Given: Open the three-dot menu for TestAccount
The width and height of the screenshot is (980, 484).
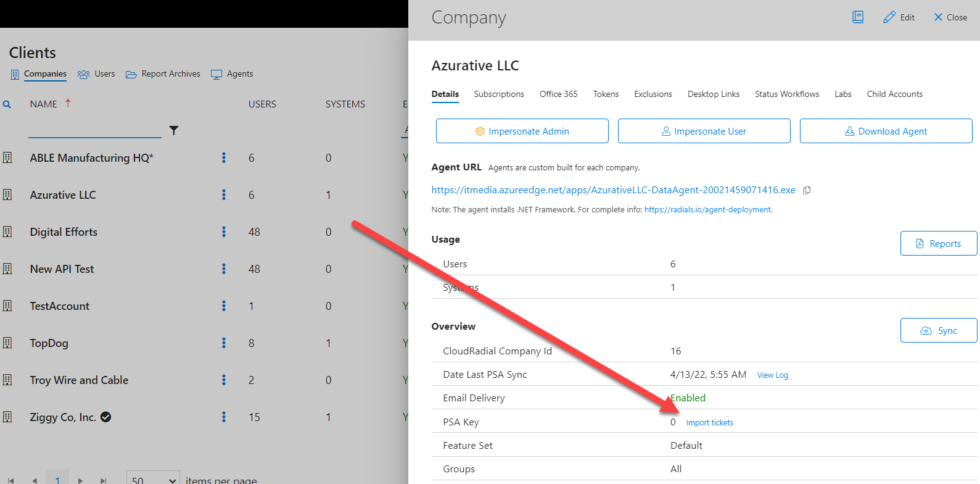Looking at the screenshot, I should click(x=224, y=306).
